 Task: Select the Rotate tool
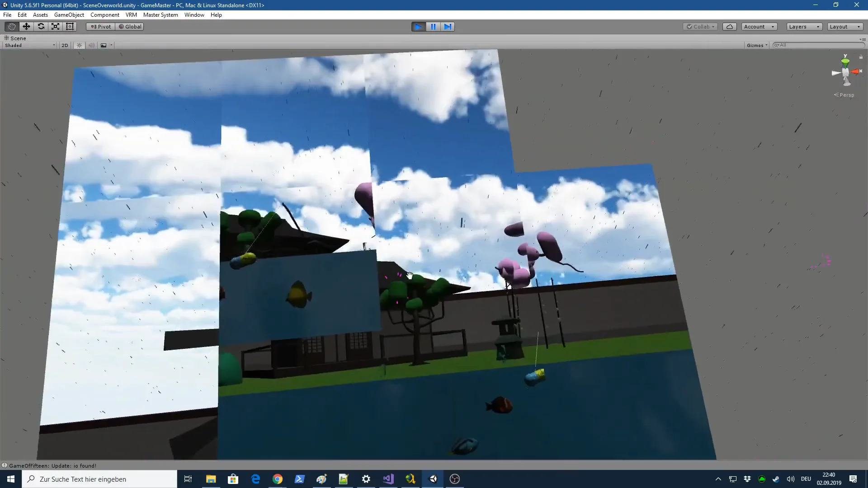[x=41, y=26]
